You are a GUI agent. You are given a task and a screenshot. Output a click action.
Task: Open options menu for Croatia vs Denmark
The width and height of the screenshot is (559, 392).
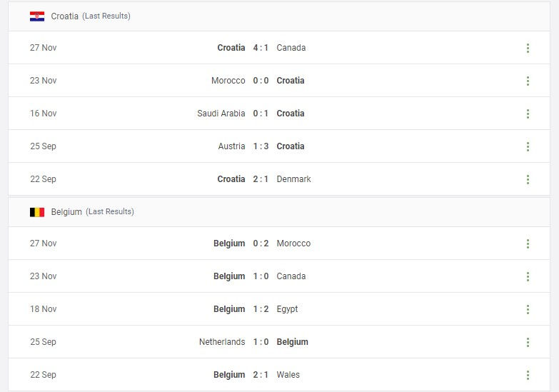pos(528,179)
